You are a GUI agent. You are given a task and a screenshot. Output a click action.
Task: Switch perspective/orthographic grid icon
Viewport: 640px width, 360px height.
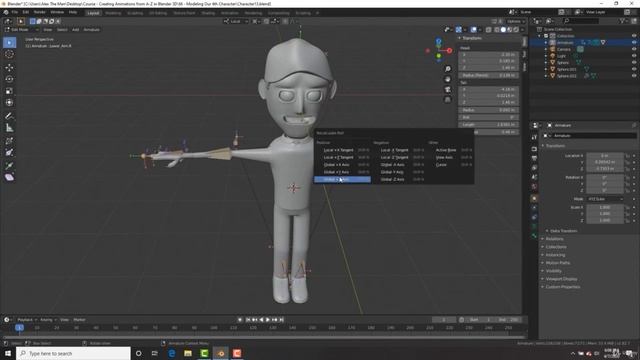pos(448,100)
